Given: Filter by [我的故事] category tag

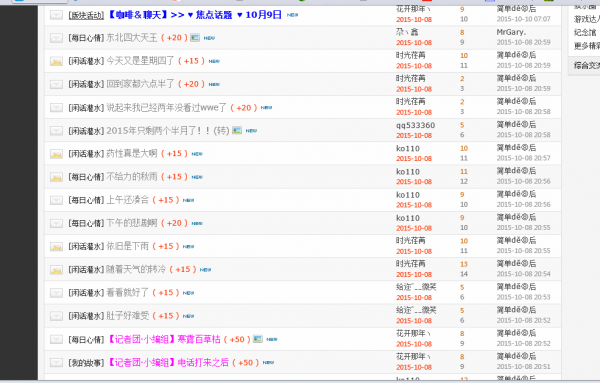Looking at the screenshot, I should click(86, 363).
